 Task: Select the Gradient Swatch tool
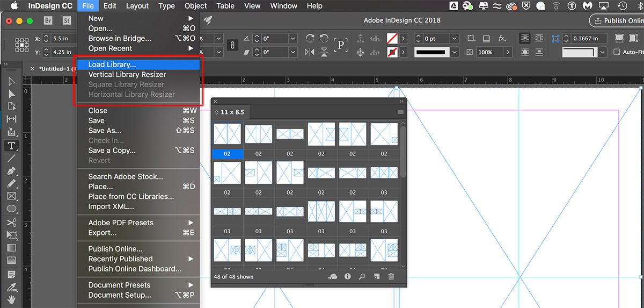tap(11, 248)
